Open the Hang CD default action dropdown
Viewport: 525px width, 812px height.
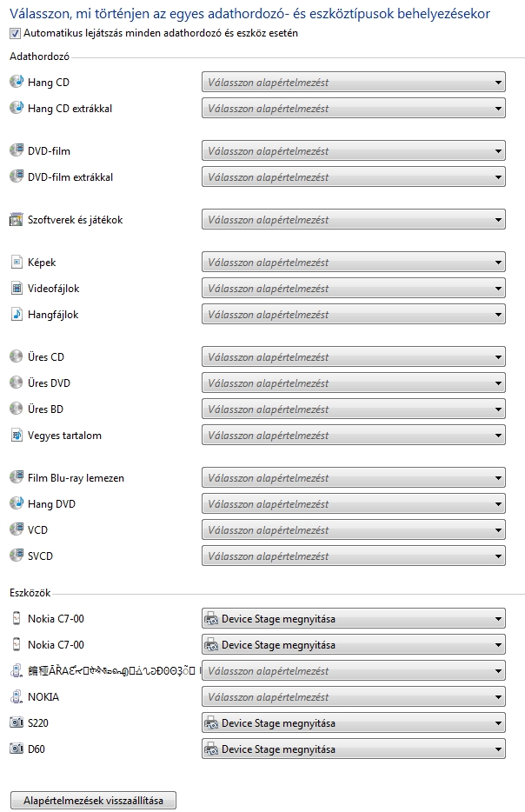tap(353, 83)
